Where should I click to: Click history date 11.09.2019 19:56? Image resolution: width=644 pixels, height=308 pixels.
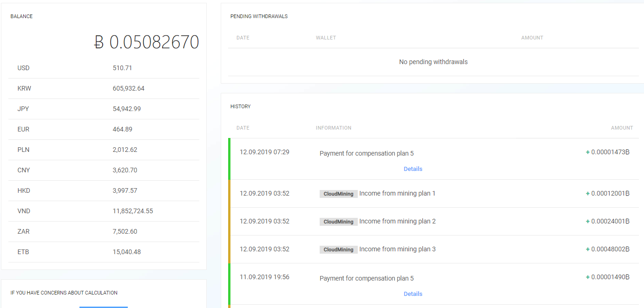click(264, 277)
